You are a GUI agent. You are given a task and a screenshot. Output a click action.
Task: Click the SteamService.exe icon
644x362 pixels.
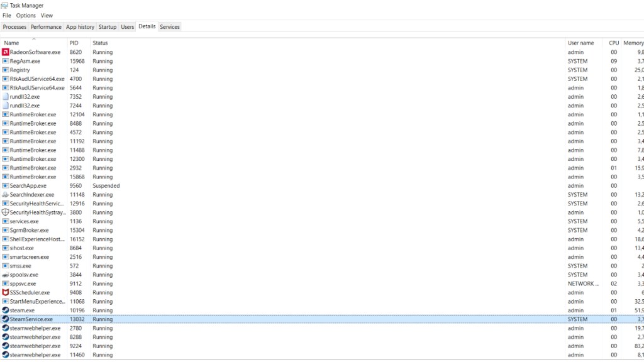click(6, 319)
